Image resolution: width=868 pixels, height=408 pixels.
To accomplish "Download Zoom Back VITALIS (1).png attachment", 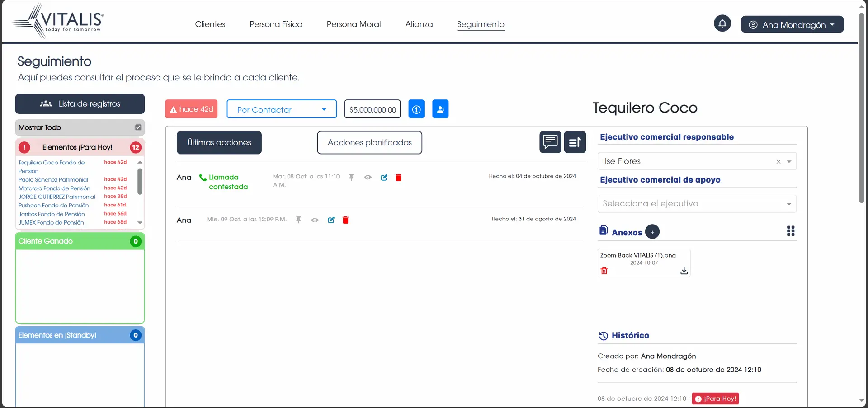I will pos(684,271).
